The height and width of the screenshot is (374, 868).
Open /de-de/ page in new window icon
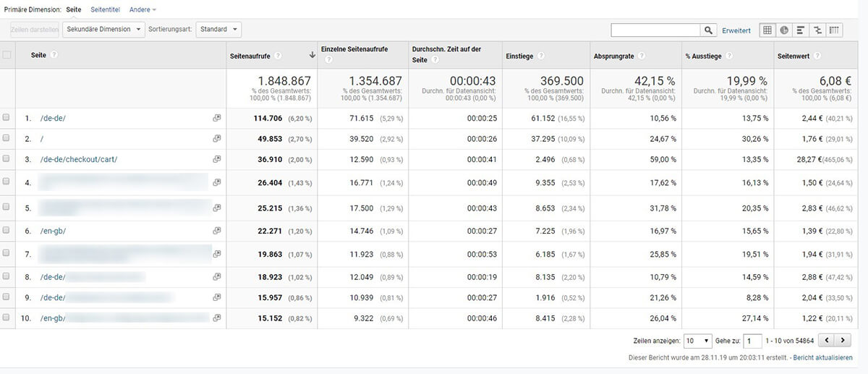(x=216, y=118)
